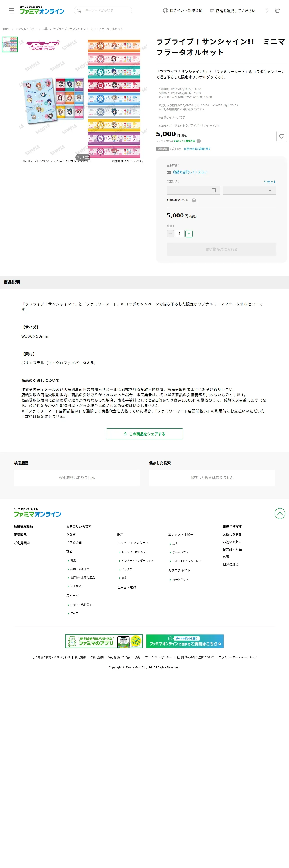Open 記念品・粗品 link

click(x=232, y=549)
